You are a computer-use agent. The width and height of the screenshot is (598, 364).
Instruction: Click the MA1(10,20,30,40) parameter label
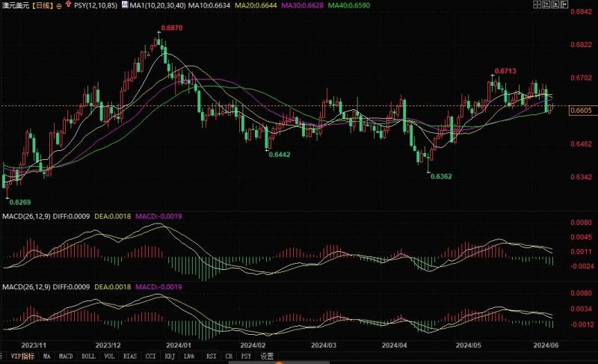158,5
